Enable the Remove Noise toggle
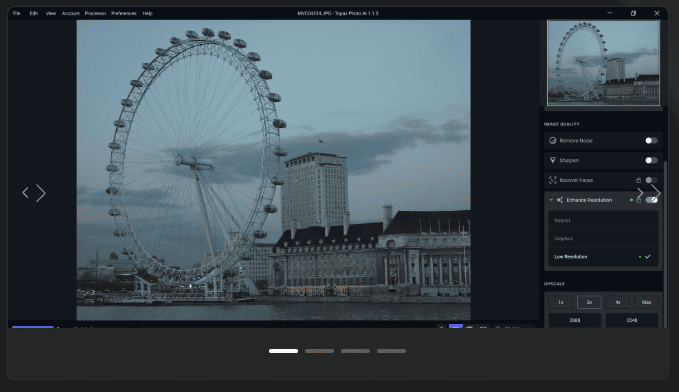Screen dimensions: 679x392 [651, 140]
